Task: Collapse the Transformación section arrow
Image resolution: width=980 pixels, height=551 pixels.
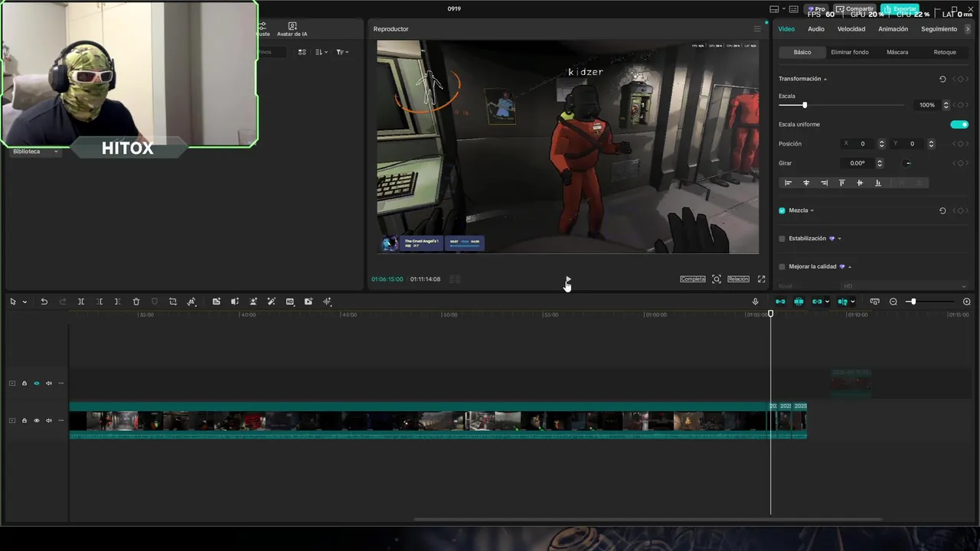Action: (825, 80)
